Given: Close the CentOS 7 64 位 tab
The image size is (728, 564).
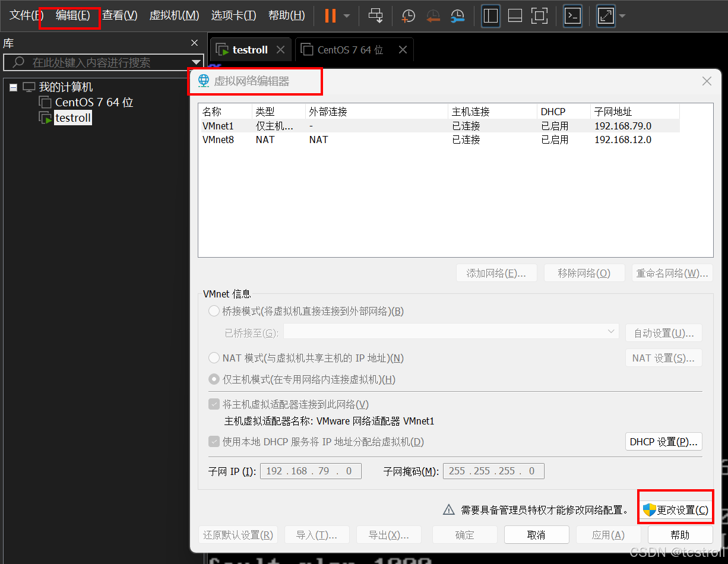Looking at the screenshot, I should 403,50.
